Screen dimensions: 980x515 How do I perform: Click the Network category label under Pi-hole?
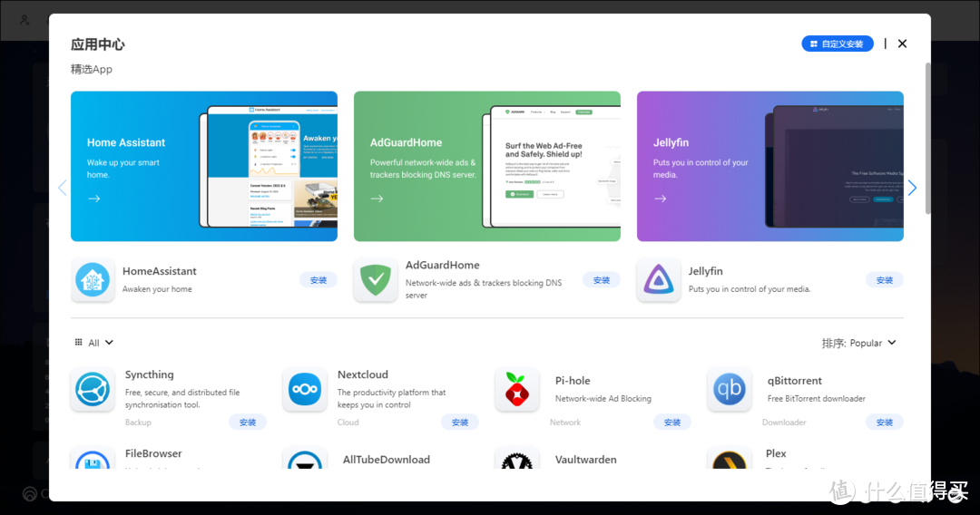(565, 423)
